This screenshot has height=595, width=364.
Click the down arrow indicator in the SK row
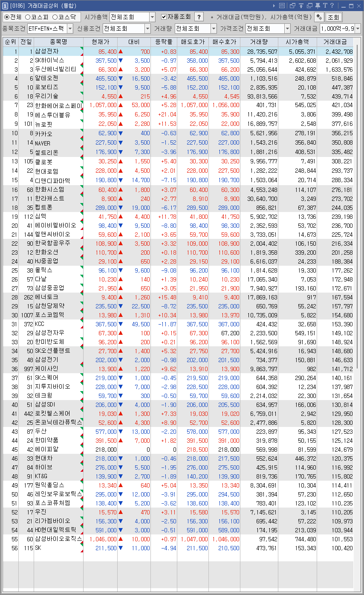(121, 548)
